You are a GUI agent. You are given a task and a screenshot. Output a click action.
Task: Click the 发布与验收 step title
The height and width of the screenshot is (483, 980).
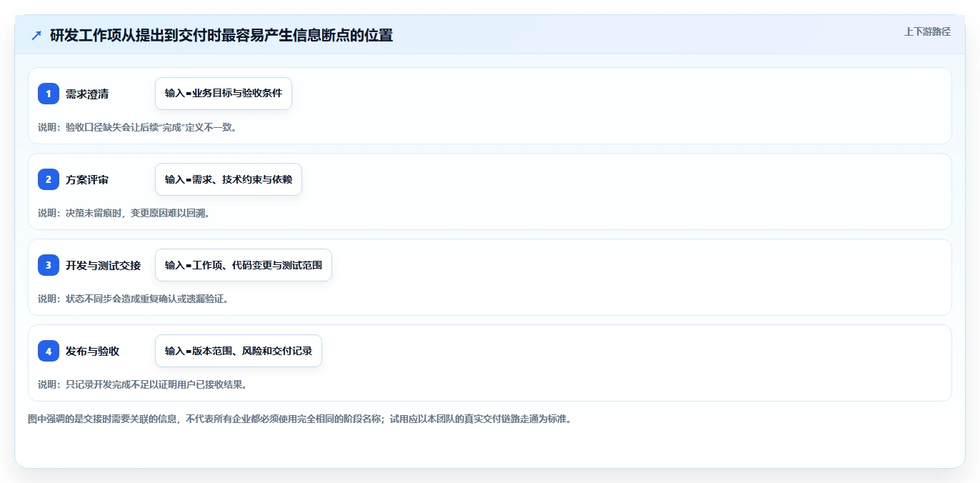tap(92, 351)
